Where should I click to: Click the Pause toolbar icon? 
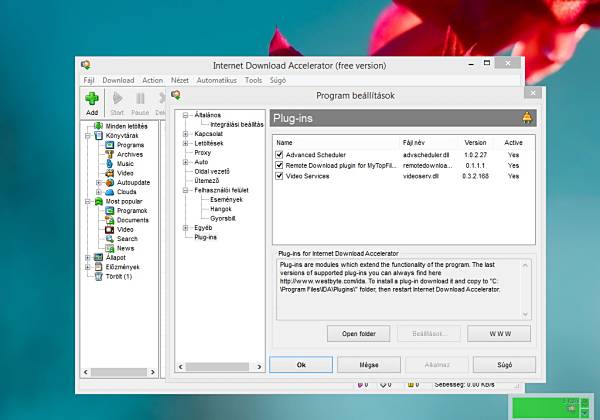140,99
